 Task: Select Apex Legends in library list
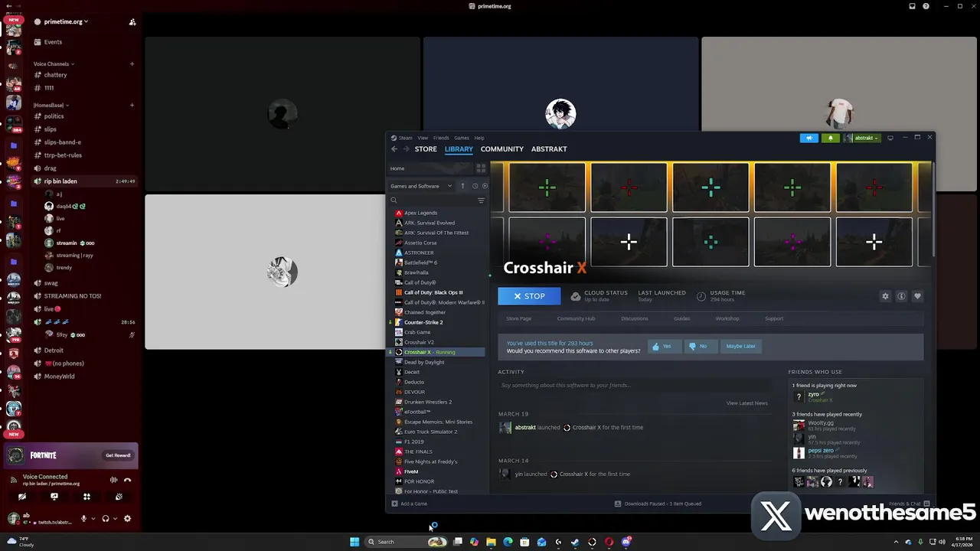coord(420,213)
